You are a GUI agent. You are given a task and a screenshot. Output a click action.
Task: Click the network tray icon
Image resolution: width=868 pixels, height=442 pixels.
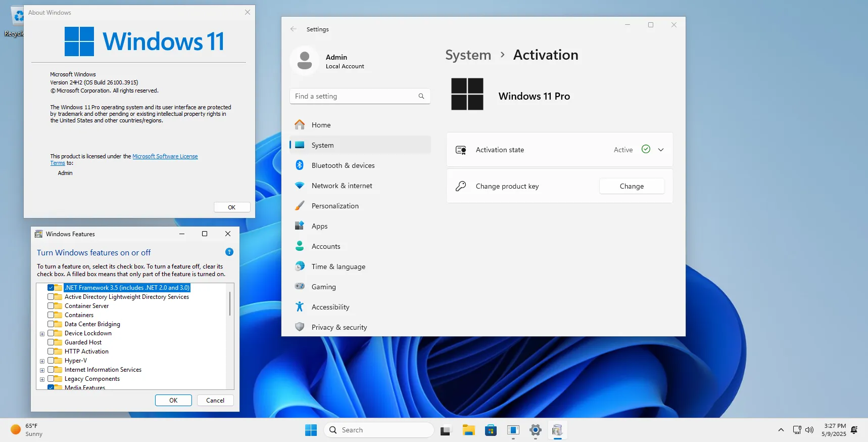pyautogui.click(x=797, y=430)
